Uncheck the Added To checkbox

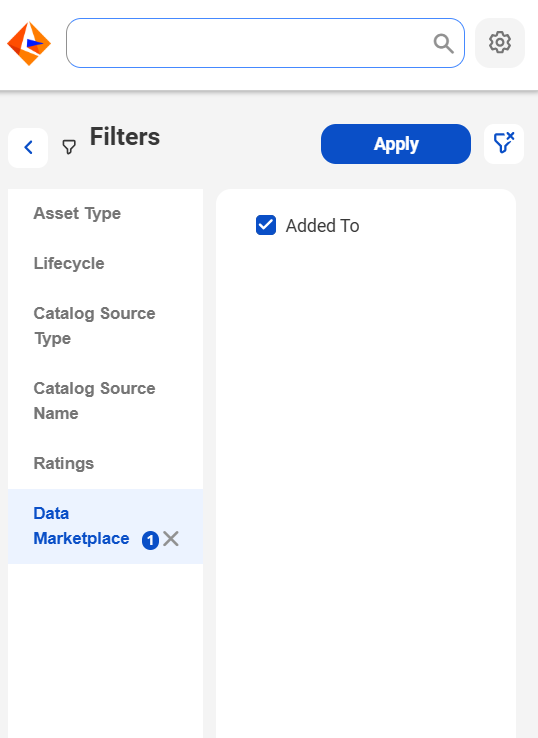click(266, 225)
